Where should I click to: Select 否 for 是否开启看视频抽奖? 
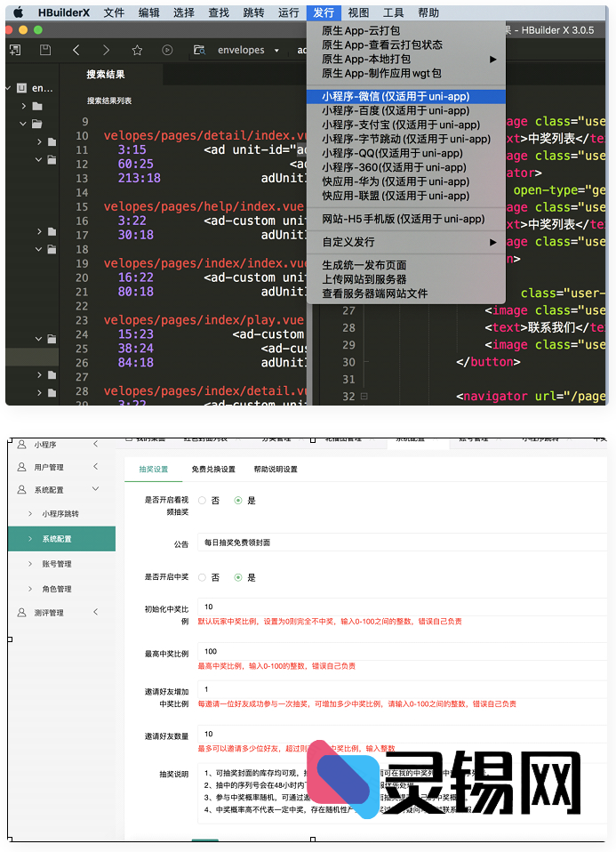[203, 501]
